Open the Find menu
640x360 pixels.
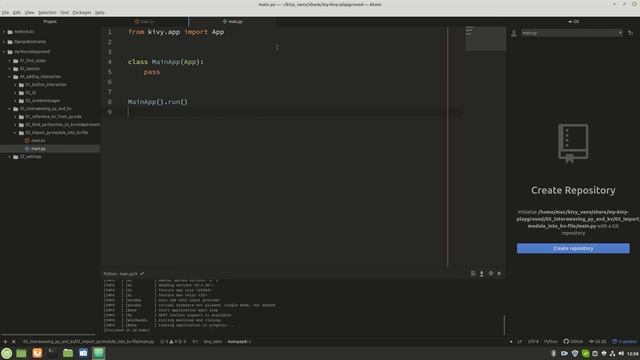pyautogui.click(x=64, y=13)
